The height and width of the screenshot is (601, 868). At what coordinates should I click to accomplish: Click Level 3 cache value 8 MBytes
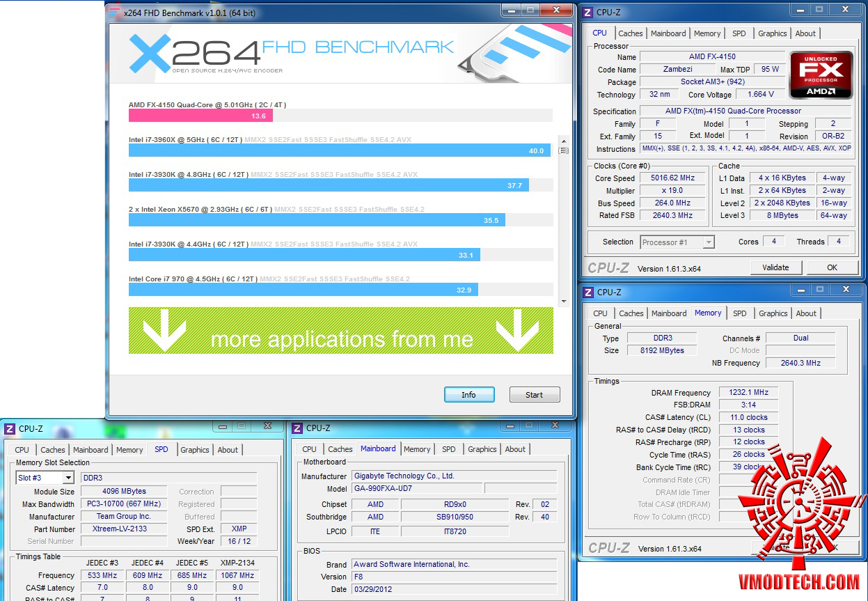pos(782,216)
